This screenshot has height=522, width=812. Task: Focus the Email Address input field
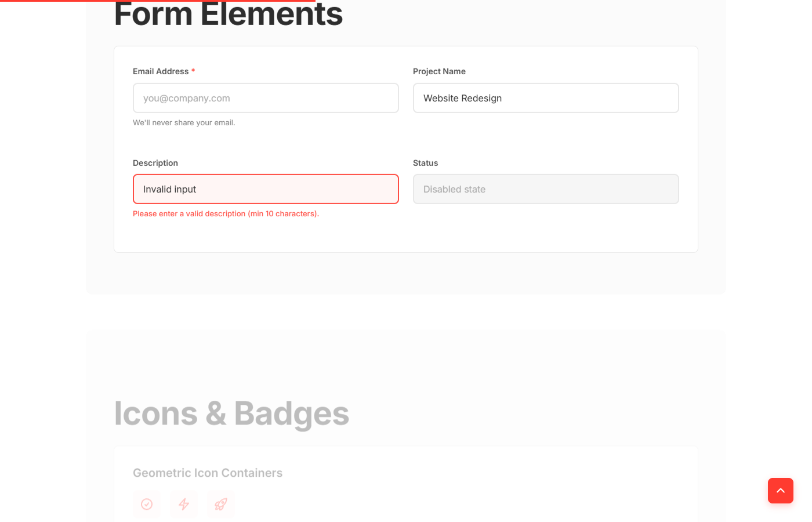(266, 98)
